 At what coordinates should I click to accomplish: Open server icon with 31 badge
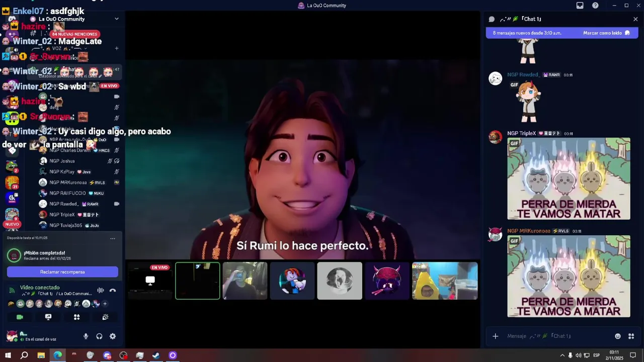tap(12, 182)
